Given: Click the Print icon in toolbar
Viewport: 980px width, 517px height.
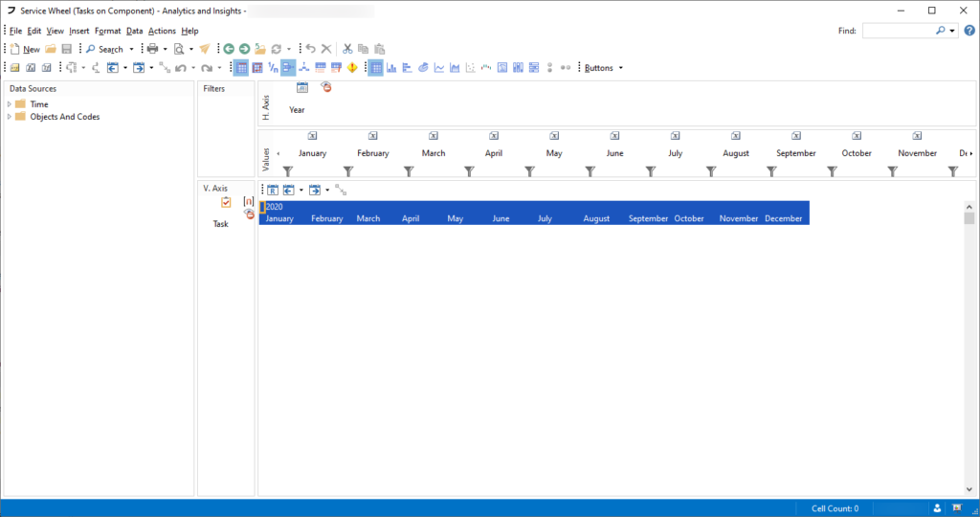Looking at the screenshot, I should [x=152, y=49].
